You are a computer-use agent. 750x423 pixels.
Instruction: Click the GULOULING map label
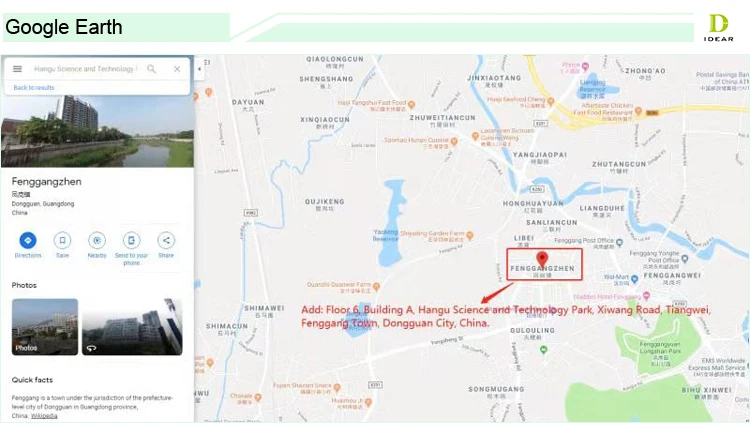tap(532, 331)
